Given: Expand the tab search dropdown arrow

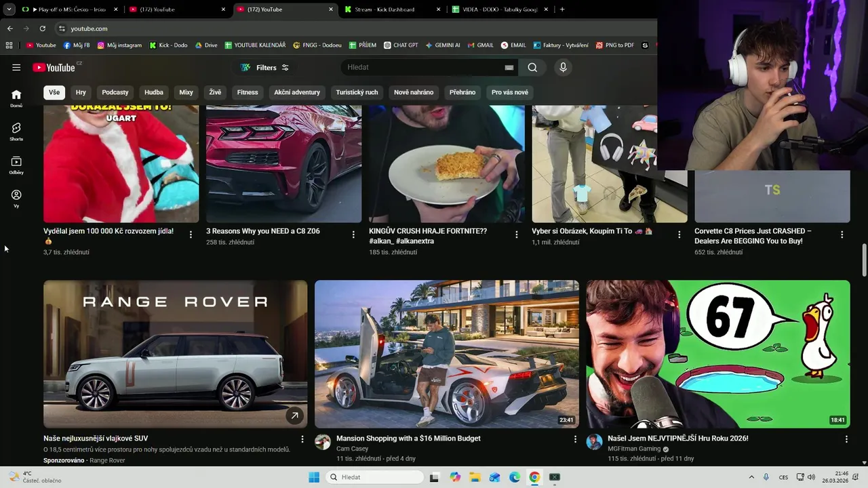Looking at the screenshot, I should (9, 9).
